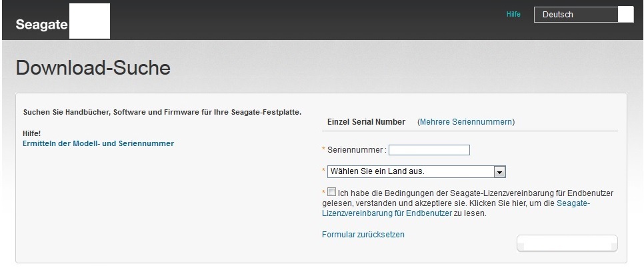Click the 'Seriennummer :' field label
Viewport: 644px width, 268px height.
click(357, 150)
